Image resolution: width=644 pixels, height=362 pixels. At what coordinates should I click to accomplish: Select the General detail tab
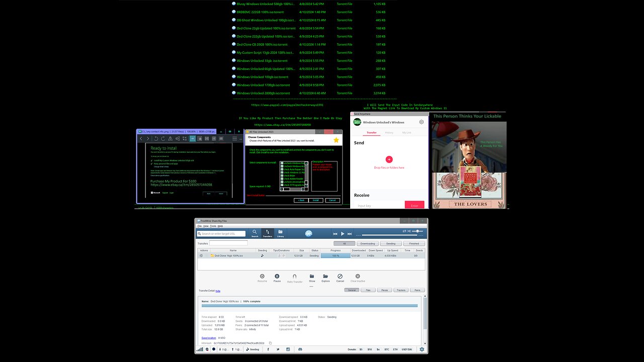pyautogui.click(x=352, y=290)
